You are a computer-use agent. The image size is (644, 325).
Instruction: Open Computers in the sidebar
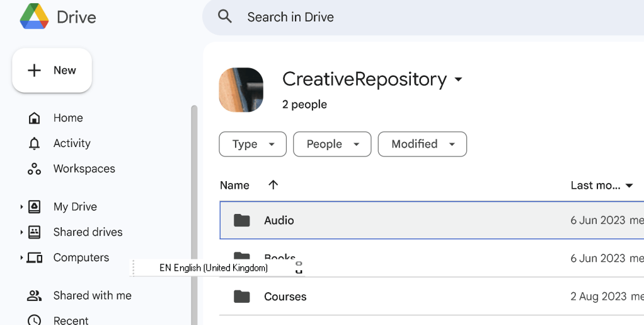point(81,257)
